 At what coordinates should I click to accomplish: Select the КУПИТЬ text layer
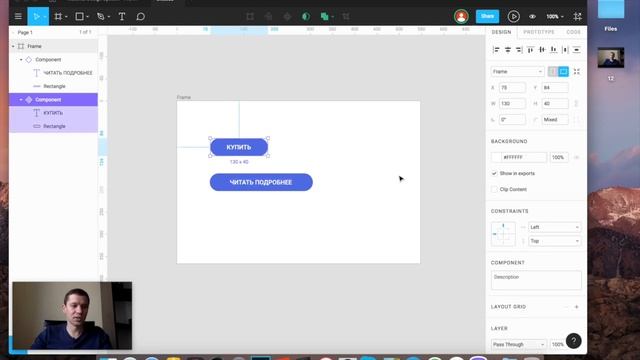pyautogui.click(x=53, y=113)
